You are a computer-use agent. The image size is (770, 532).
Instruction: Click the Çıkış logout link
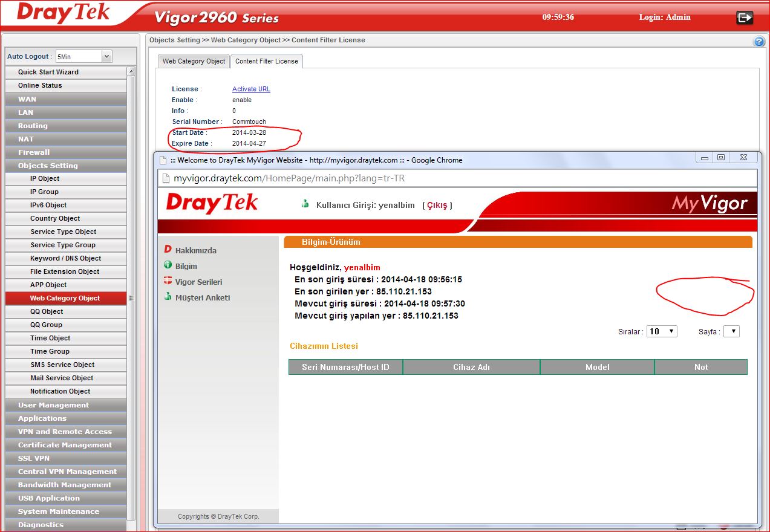(437, 205)
